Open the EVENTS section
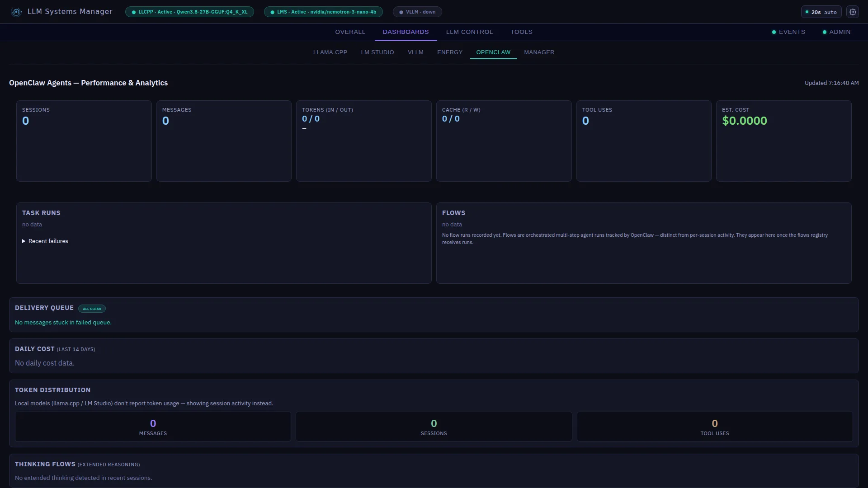This screenshot has height=488, width=868. 788,32
